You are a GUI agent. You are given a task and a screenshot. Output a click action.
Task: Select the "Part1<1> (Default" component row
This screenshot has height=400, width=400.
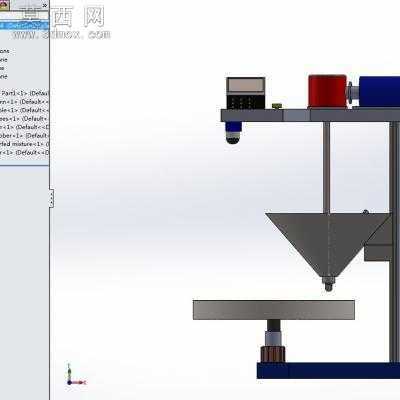pyautogui.click(x=24, y=93)
